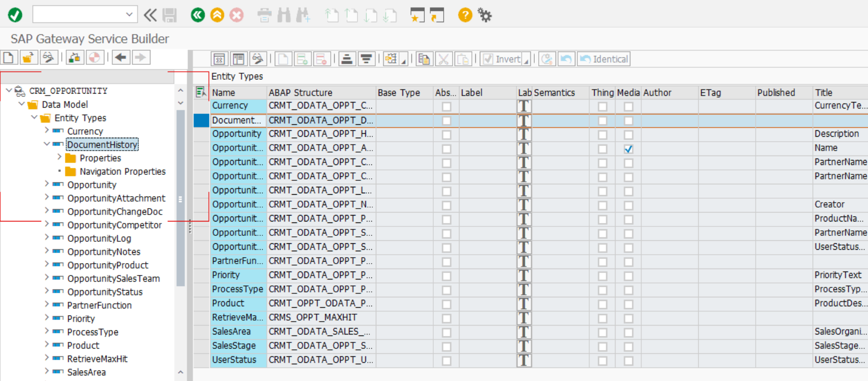The image size is (868, 381).
Task: Click the Find Next binoculars-plus icon
Action: click(x=303, y=15)
